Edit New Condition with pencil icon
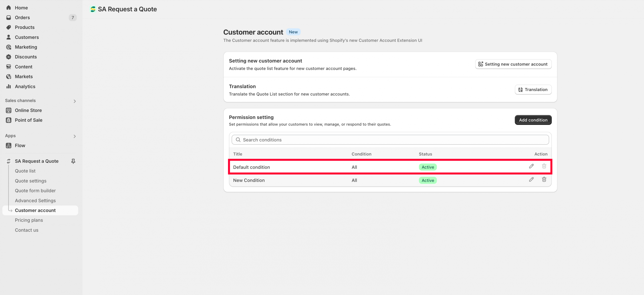The height and width of the screenshot is (295, 644). (x=531, y=179)
